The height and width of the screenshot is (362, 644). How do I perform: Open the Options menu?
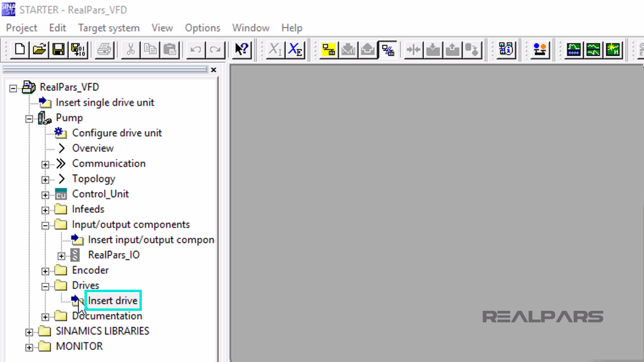[x=202, y=28]
